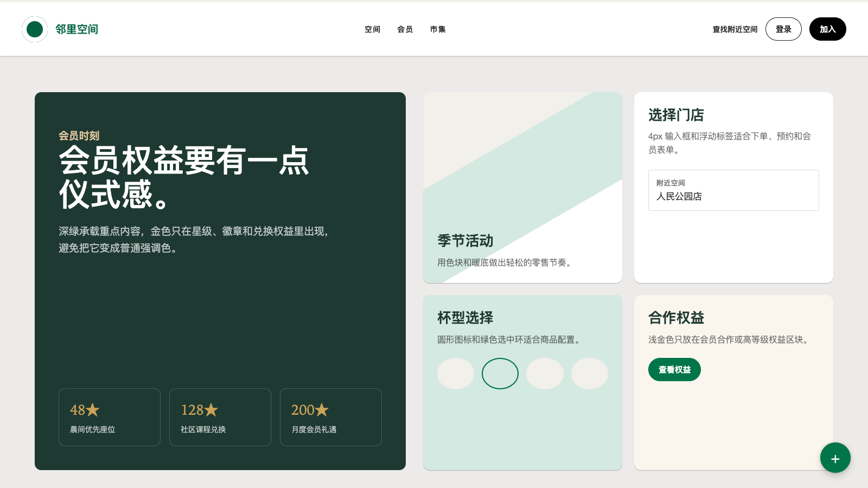Open the 邻里空间 brand link
Viewport: 868px width, 488px height.
click(60, 29)
